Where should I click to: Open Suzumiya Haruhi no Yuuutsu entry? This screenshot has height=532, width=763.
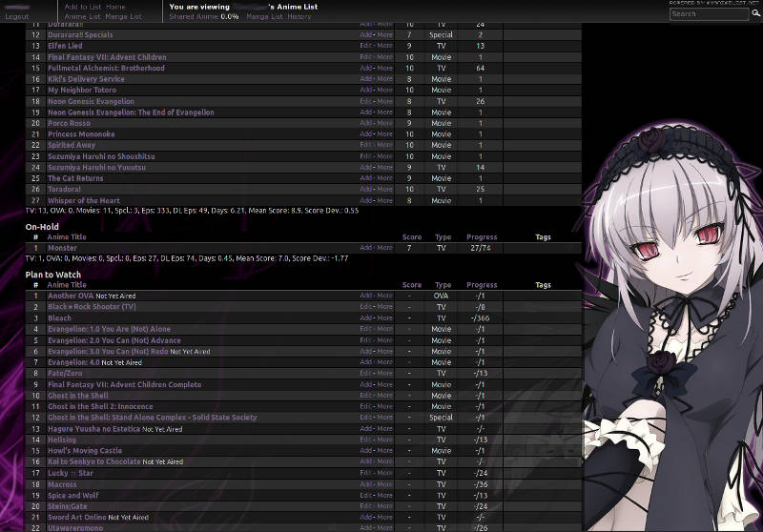(x=97, y=167)
